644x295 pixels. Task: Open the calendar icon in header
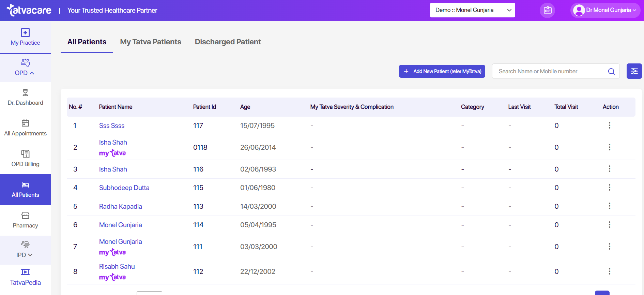[547, 10]
